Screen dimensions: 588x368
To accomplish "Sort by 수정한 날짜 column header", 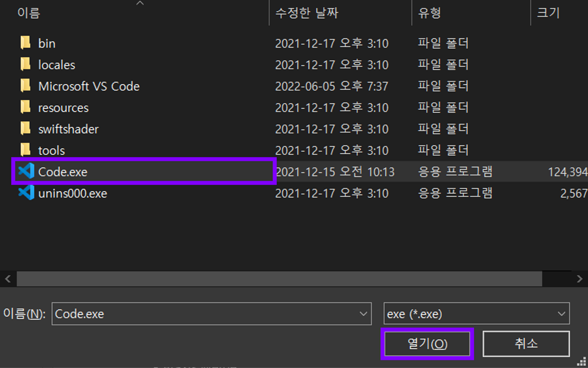I will (307, 13).
